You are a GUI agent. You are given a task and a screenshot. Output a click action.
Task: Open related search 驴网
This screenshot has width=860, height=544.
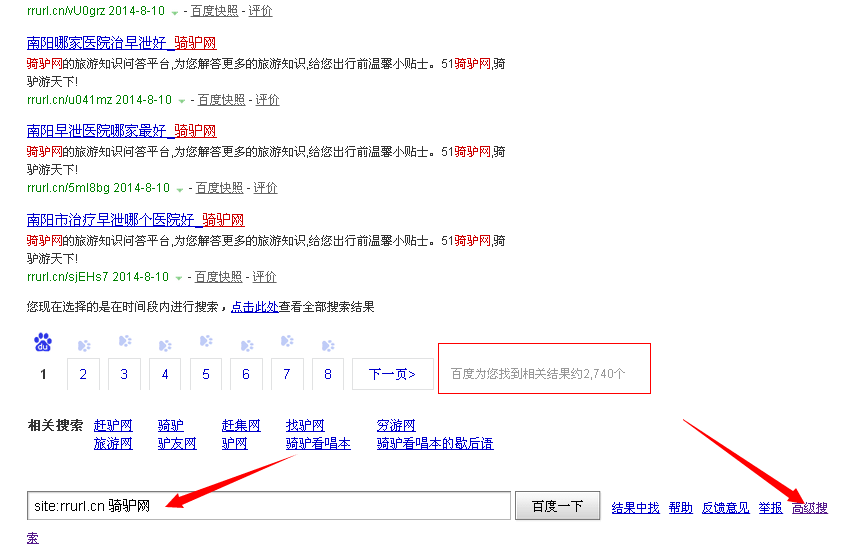[235, 444]
